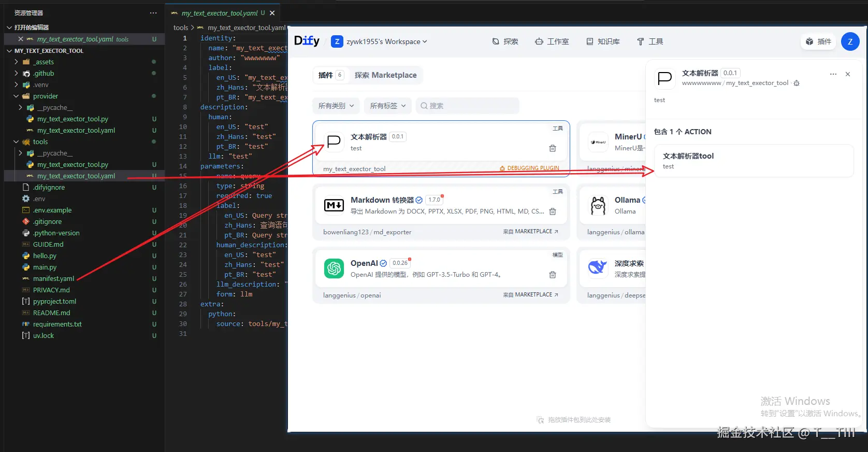
Task: Delete the 文本解析器 plugin via trash icon
Action: pos(553,148)
